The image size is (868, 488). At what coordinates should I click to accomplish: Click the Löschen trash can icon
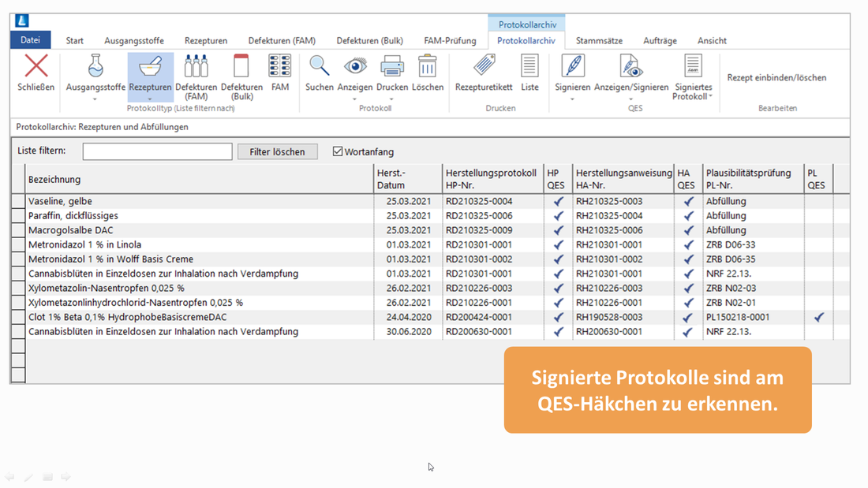click(x=427, y=67)
